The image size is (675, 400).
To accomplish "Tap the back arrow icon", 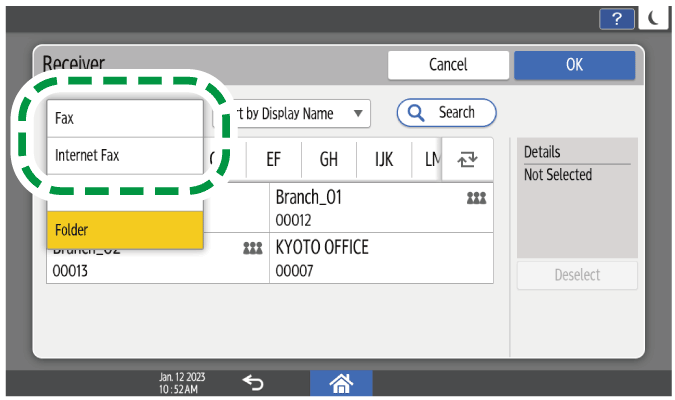I will [x=253, y=381].
